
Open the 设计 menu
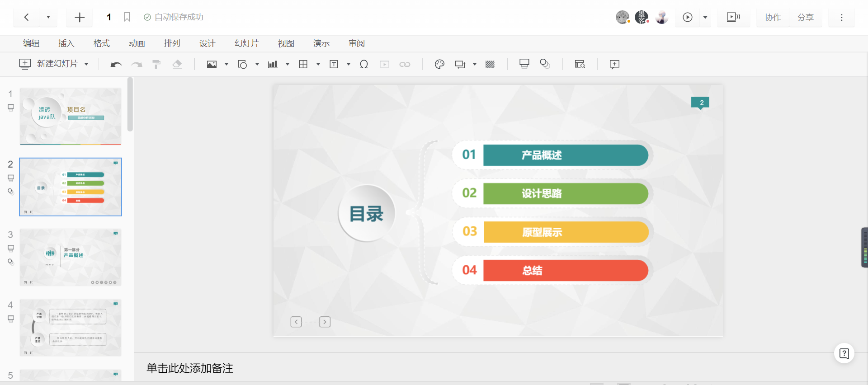208,43
